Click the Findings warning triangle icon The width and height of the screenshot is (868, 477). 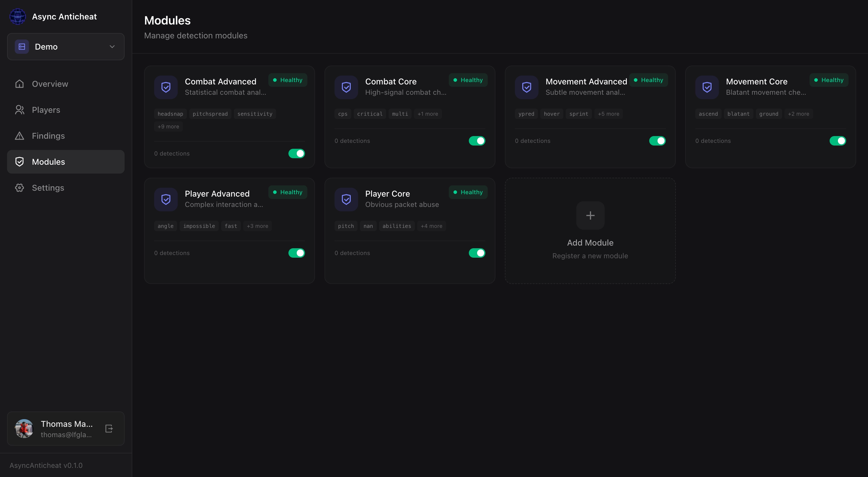pos(19,136)
